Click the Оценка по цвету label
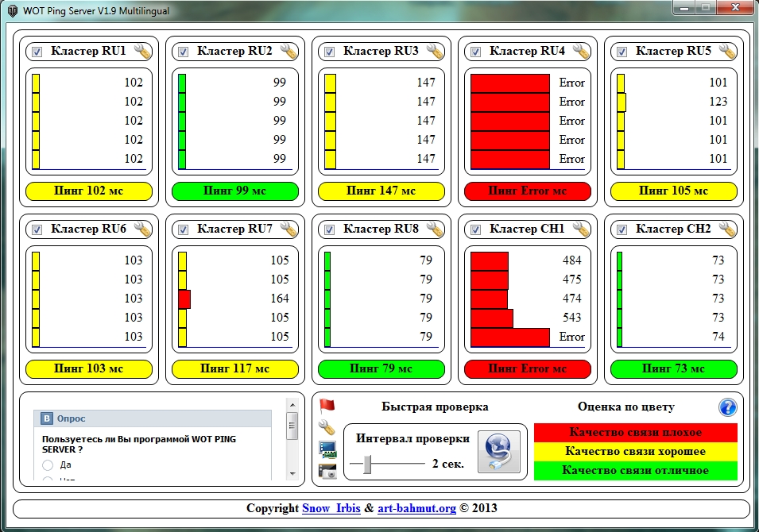 [626, 407]
